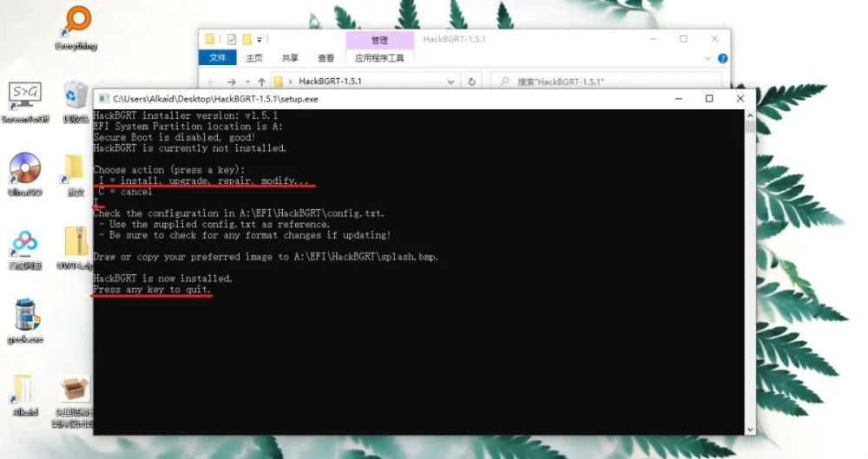Click "Secure Boot is disabled, good!" line

tap(174, 137)
